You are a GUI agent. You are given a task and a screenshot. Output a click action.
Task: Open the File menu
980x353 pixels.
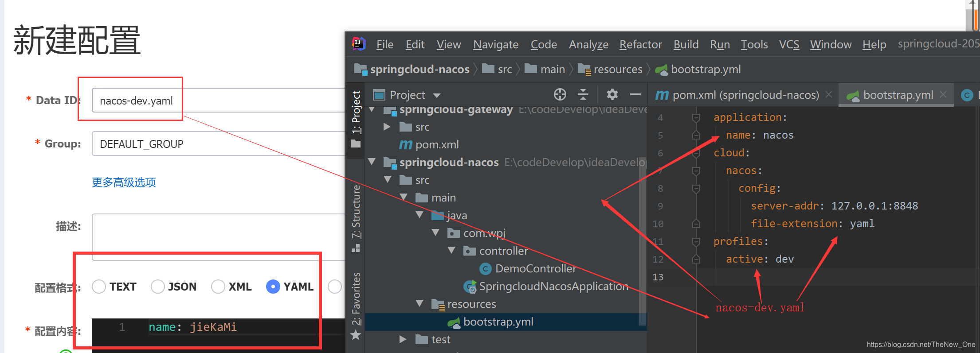click(x=385, y=44)
